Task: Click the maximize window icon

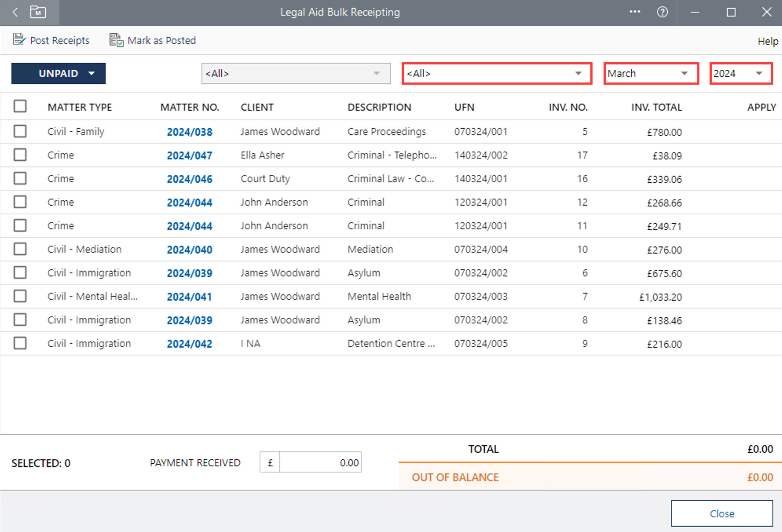Action: [731, 12]
